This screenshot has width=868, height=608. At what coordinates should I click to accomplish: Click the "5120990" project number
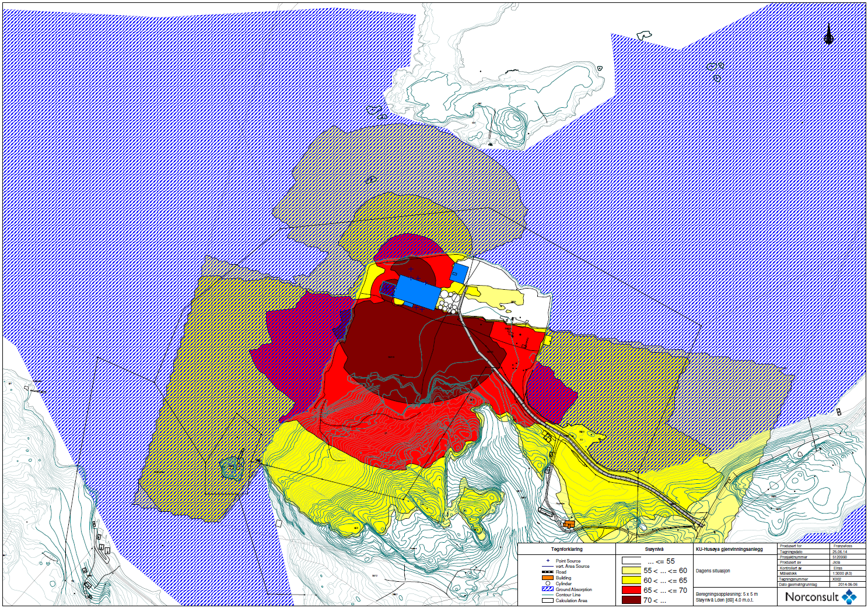click(839, 557)
